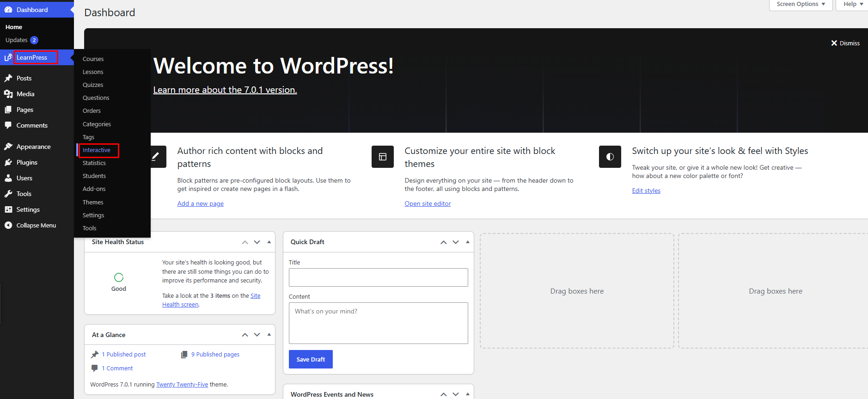Move Site Health Status panel down

tap(257, 242)
